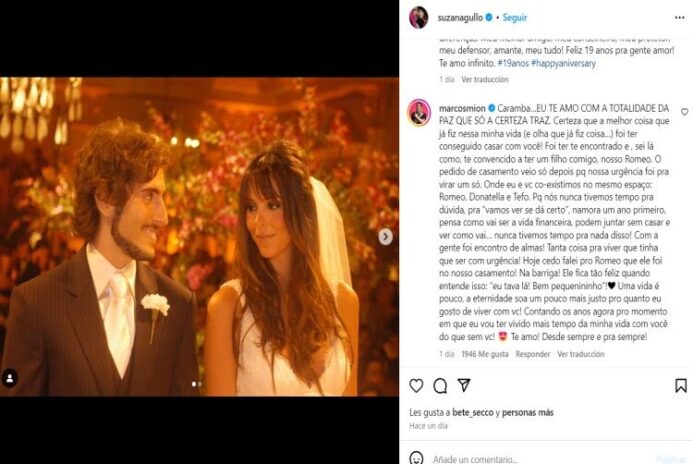Image resolution: width=693 pixels, height=464 pixels.
Task: Click the Seguir follow button
Action: pos(514,18)
